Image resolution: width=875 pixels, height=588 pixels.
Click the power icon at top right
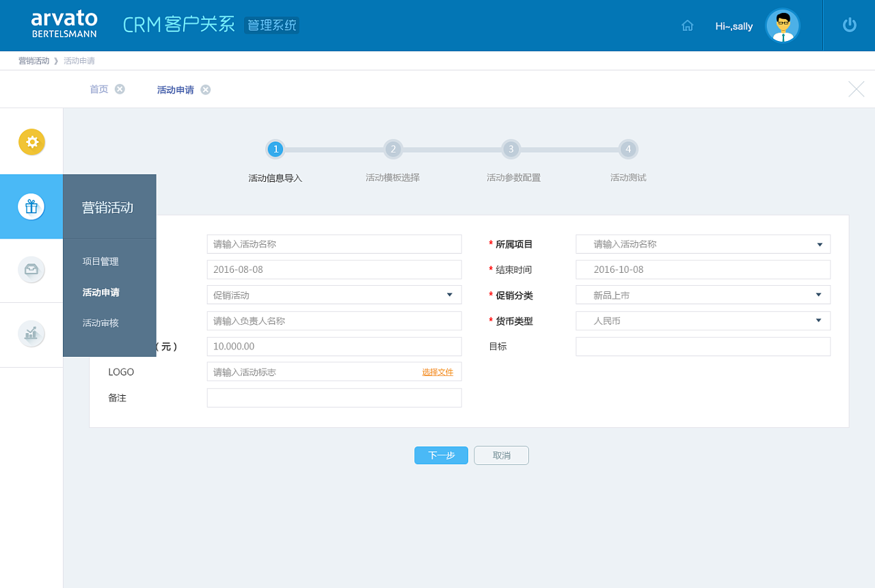click(848, 25)
